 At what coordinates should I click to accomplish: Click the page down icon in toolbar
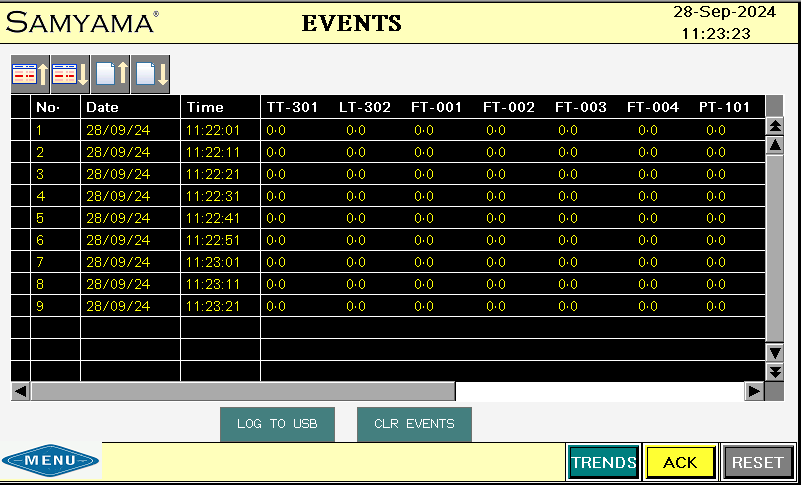point(151,74)
